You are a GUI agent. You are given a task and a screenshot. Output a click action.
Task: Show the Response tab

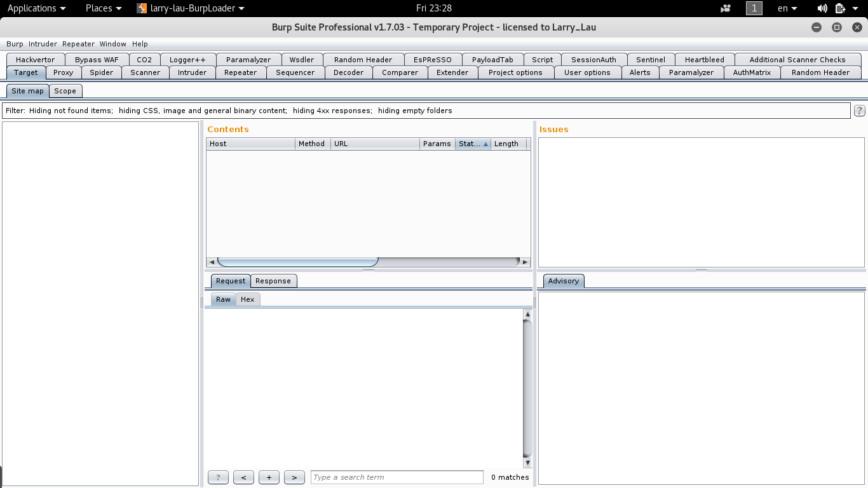pos(273,281)
